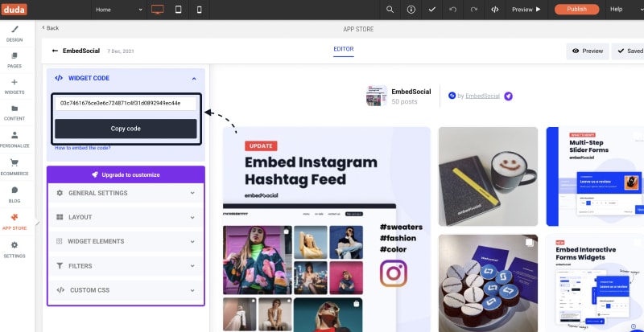
Task: Switch to mobile view icon
Action: pyautogui.click(x=199, y=10)
